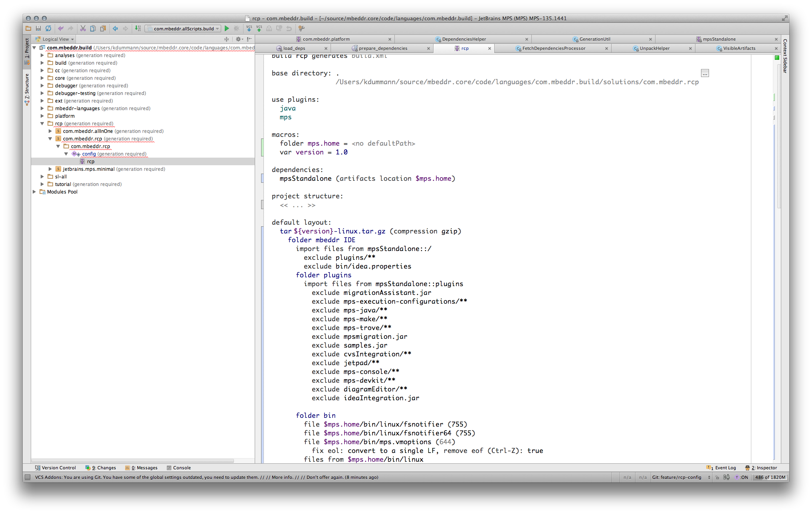This screenshot has height=514, width=812.
Task: Open the Context Sidebar tab
Action: pyautogui.click(x=785, y=56)
